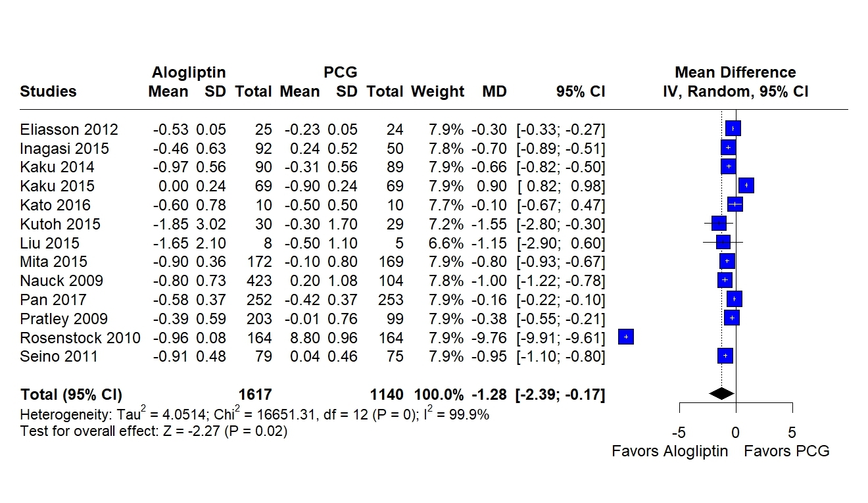Select the Total (95% CI) row label
The image size is (868, 503).
pos(71,395)
